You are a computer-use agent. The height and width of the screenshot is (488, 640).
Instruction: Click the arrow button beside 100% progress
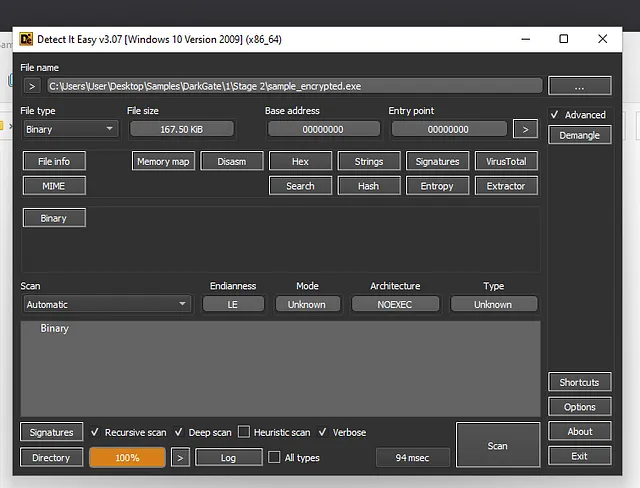(180, 457)
